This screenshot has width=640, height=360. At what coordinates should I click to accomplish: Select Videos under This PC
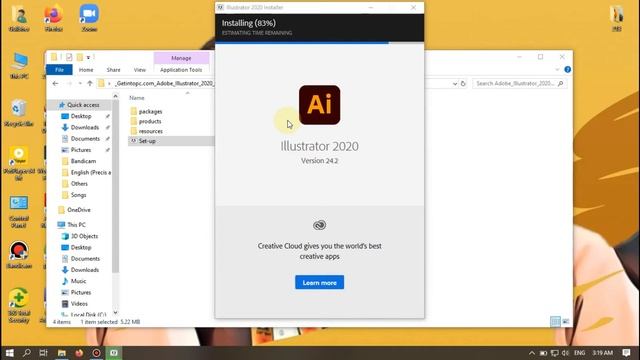coord(79,304)
